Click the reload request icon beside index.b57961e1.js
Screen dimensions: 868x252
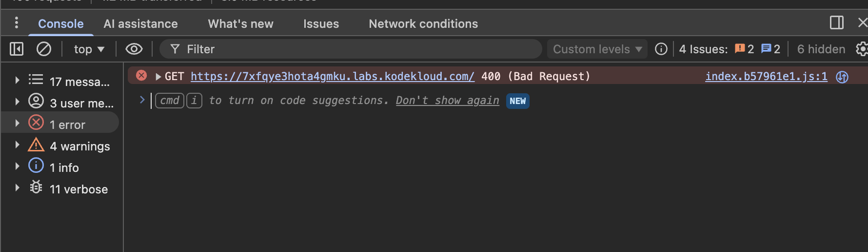(x=842, y=77)
